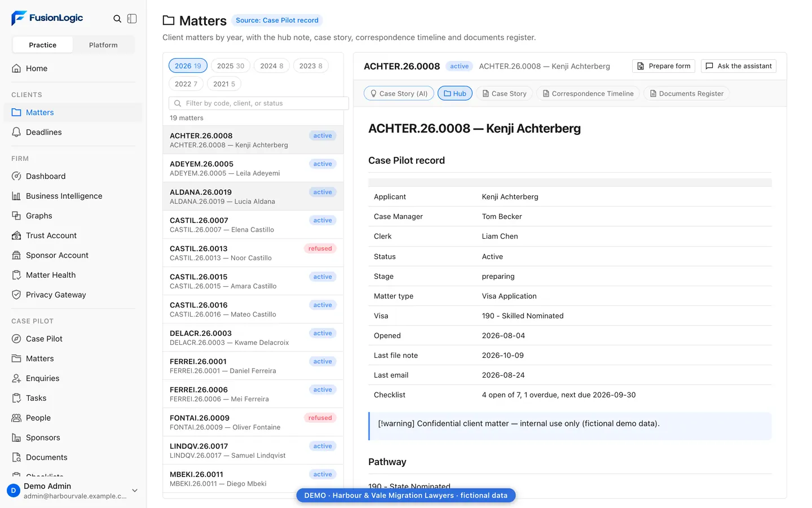Open Deadlines in the sidebar
This screenshot has height=508, width=812.
coord(73,132)
